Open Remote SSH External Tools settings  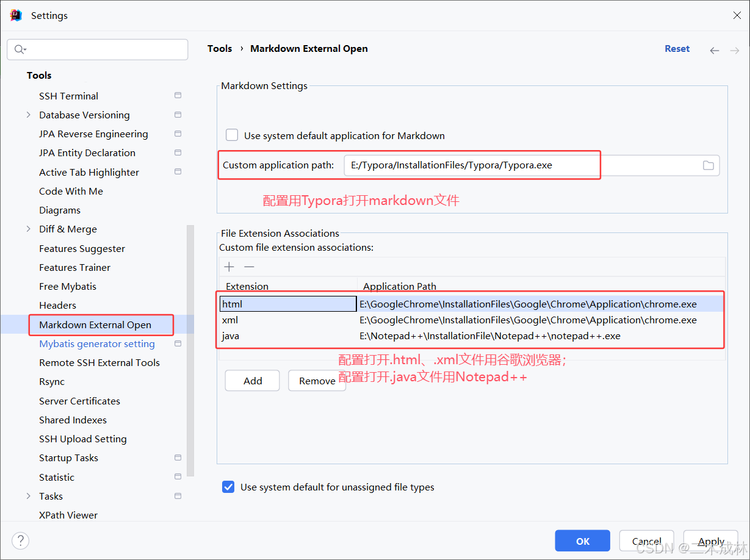coord(99,362)
